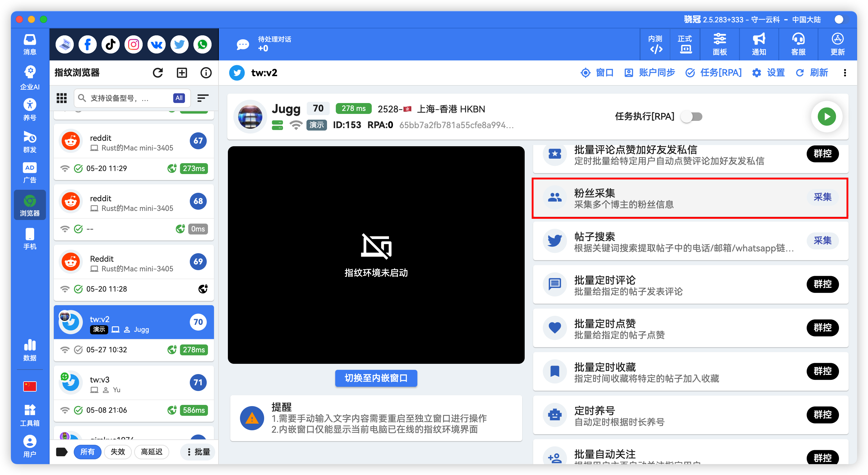Click the 278 ms latency badge
Image resolution: width=868 pixels, height=475 pixels.
point(354,108)
